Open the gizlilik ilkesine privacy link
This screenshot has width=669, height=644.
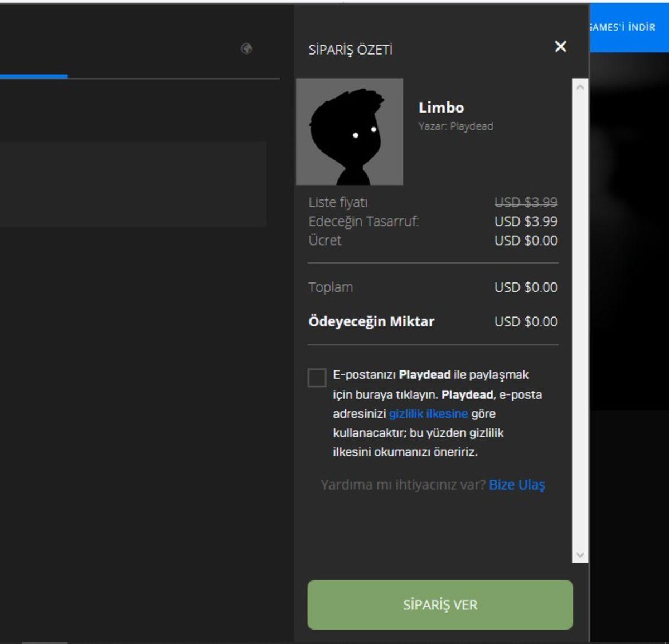tap(428, 414)
